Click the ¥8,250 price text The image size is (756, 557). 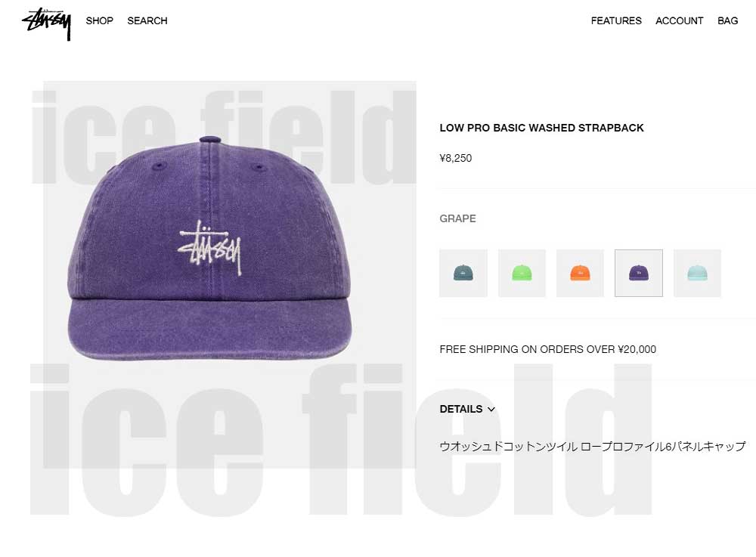pyautogui.click(x=456, y=158)
